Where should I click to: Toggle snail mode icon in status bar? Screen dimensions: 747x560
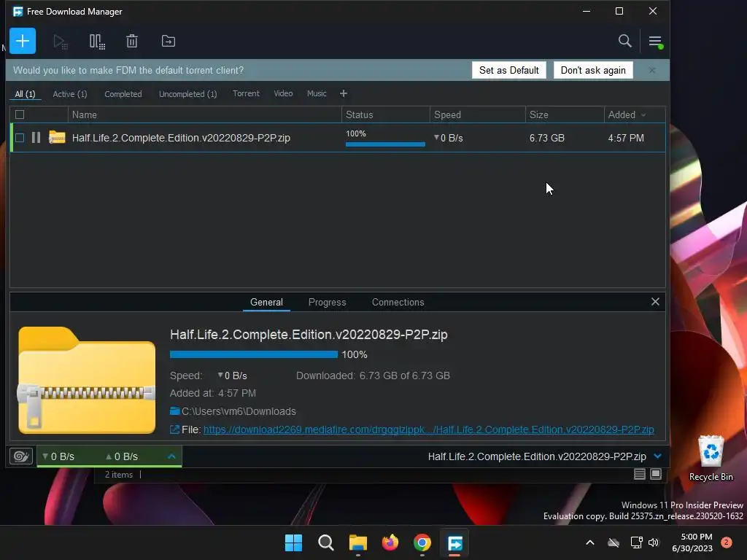21,456
